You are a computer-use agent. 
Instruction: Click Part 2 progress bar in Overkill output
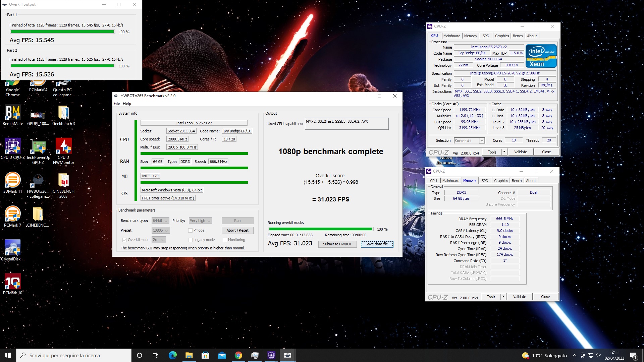(62, 66)
